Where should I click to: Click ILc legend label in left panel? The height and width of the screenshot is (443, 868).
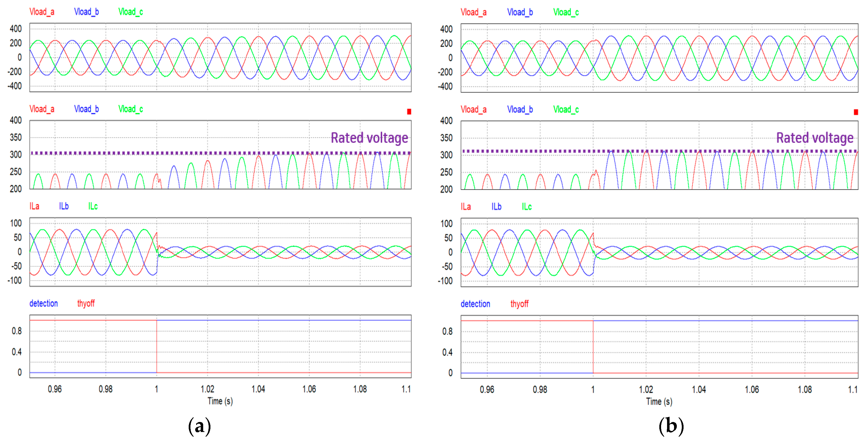[93, 206]
